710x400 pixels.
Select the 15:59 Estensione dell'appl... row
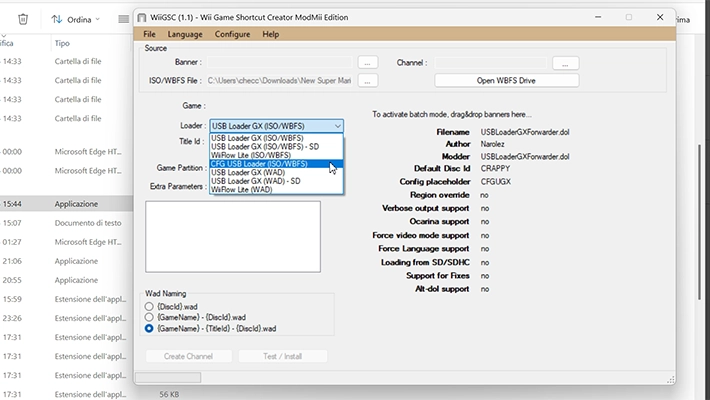(x=67, y=299)
